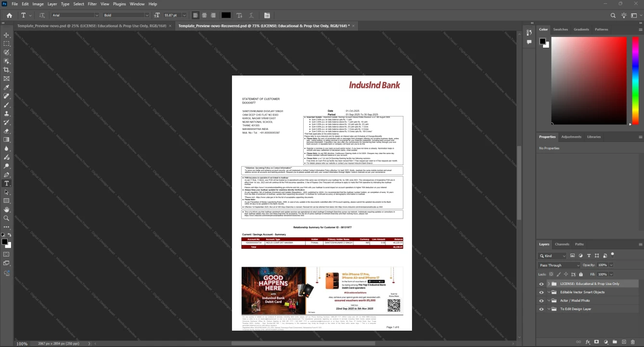The width and height of the screenshot is (644, 347).
Task: Select the Brush tool
Action: pyautogui.click(x=7, y=105)
